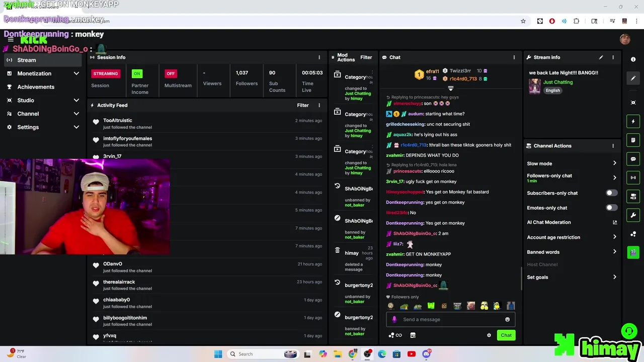This screenshot has height=362, width=644.
Task: Click the document icon in right sidebar
Action: 633,140
